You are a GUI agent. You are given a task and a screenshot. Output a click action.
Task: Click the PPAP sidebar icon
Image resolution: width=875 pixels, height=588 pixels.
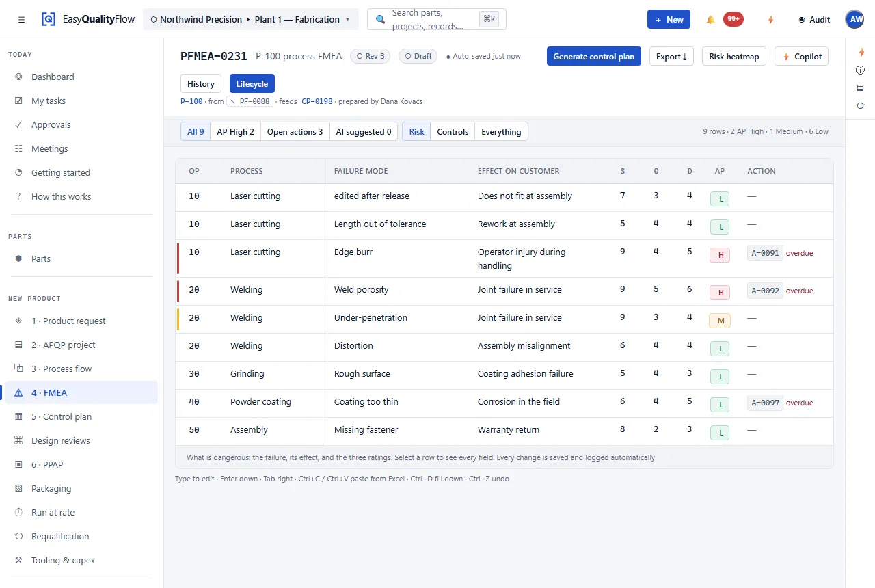[18, 465]
